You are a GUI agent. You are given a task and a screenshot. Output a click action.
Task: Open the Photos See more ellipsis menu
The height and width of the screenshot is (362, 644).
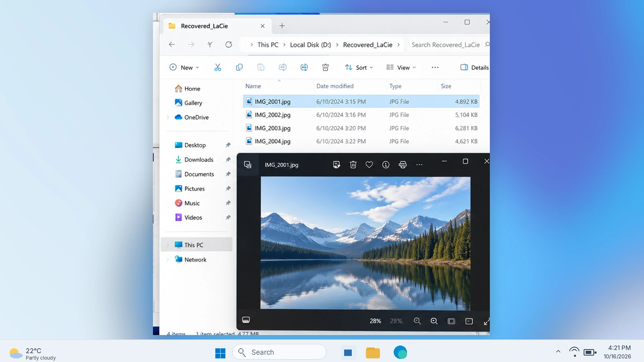pyautogui.click(x=419, y=165)
